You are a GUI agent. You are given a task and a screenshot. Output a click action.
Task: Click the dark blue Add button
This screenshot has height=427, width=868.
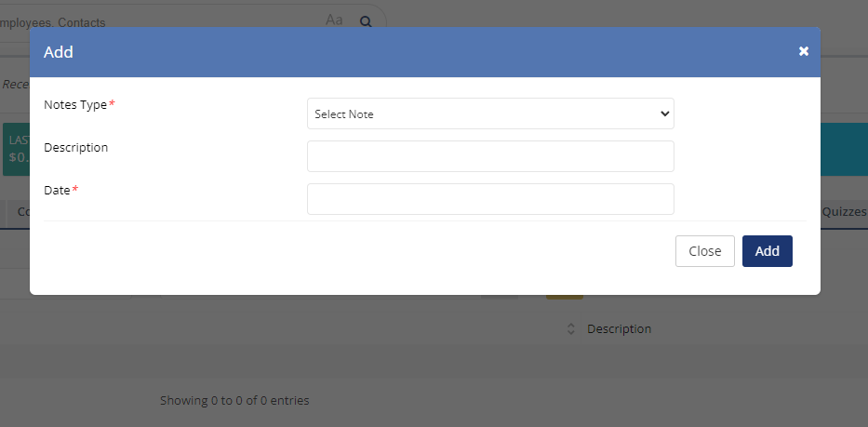[767, 251]
